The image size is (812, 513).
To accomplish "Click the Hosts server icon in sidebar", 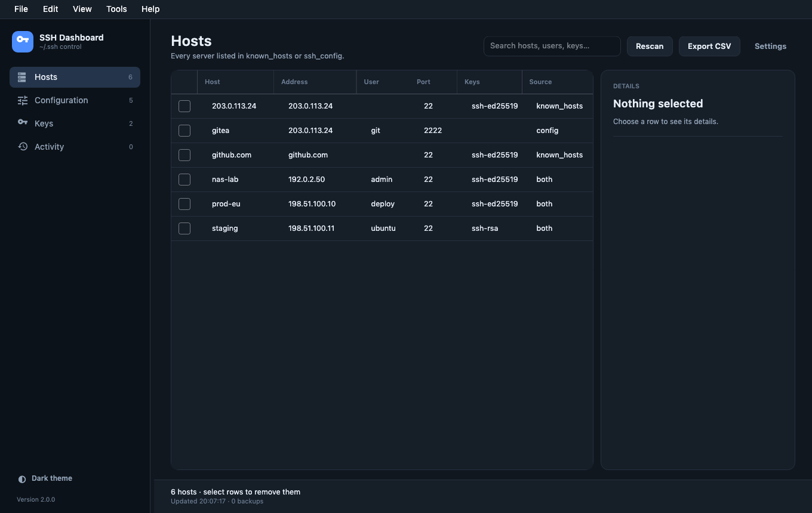I will pyautogui.click(x=22, y=77).
